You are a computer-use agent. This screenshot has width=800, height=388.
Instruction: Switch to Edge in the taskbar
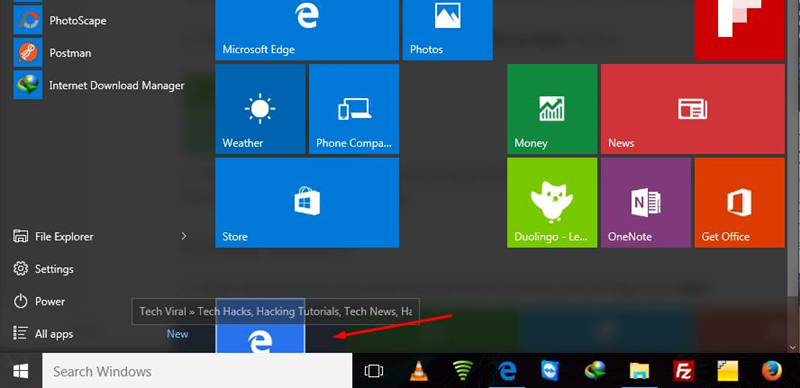507,371
